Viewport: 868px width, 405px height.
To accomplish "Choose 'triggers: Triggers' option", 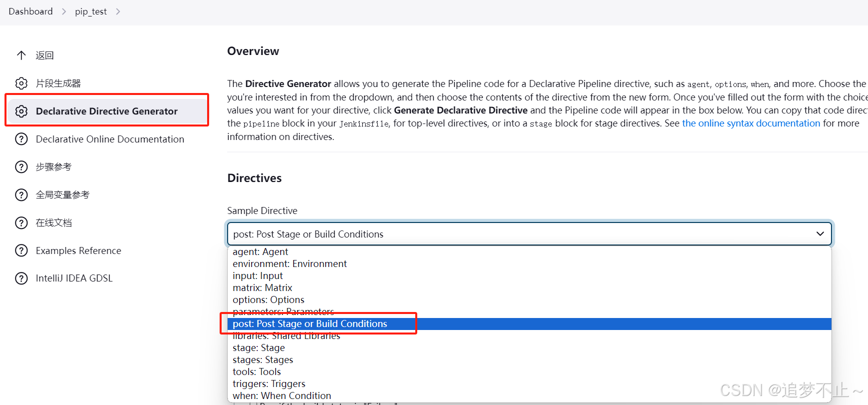I will (x=529, y=383).
